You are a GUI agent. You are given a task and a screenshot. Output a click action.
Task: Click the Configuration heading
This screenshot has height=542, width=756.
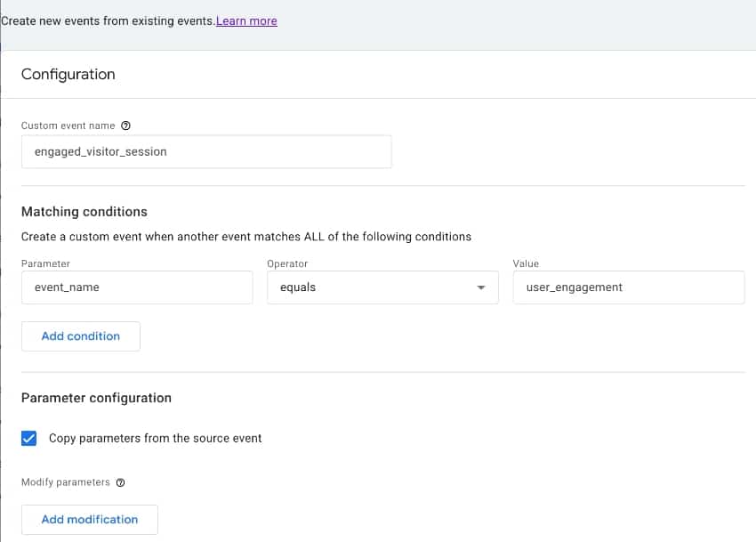click(x=68, y=75)
